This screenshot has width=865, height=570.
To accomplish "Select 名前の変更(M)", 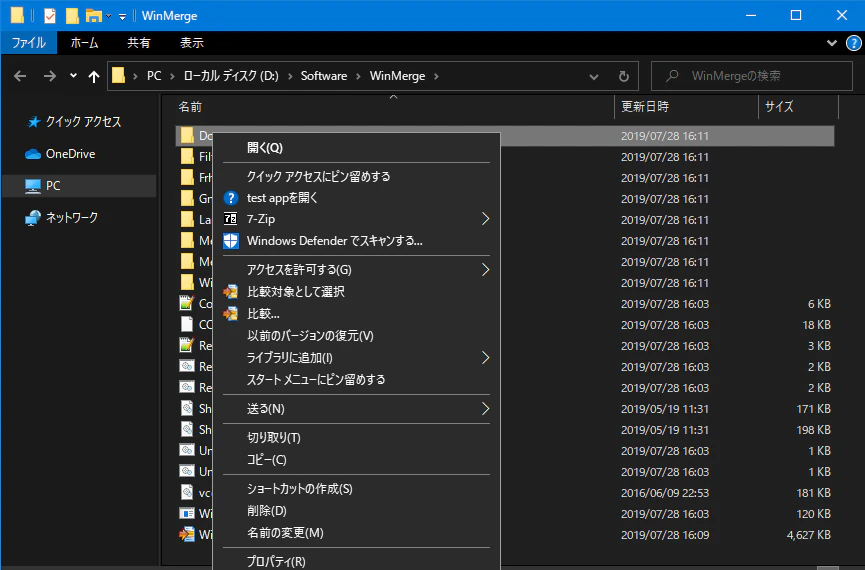I will (x=356, y=533).
